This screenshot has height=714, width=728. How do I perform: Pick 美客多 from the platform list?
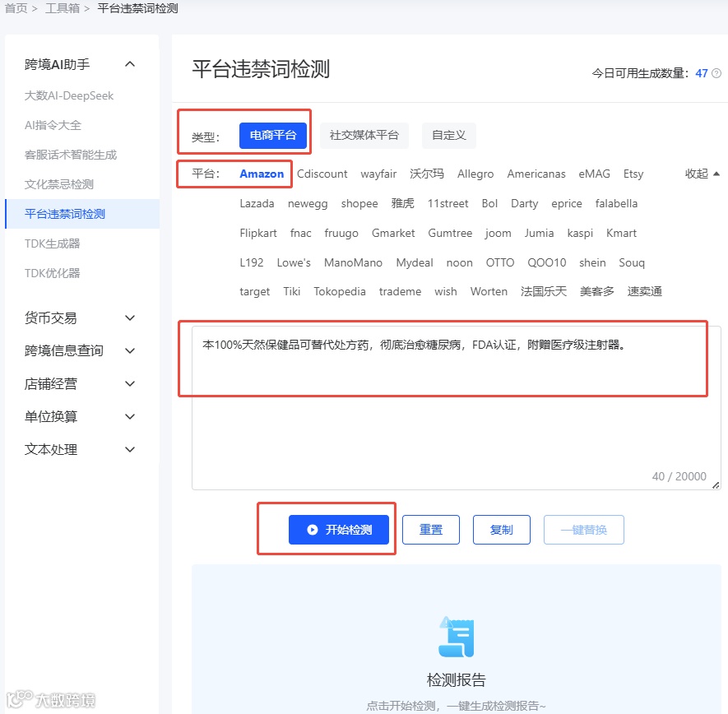[596, 291]
